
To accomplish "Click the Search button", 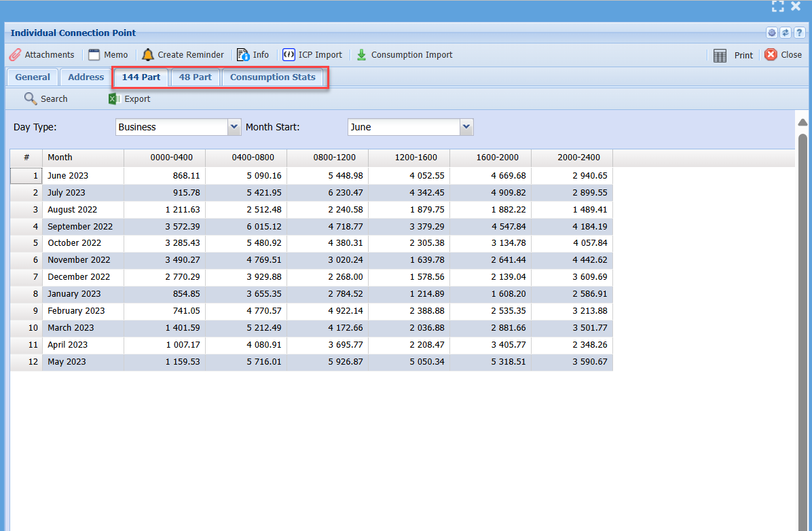I will (31, 99).
